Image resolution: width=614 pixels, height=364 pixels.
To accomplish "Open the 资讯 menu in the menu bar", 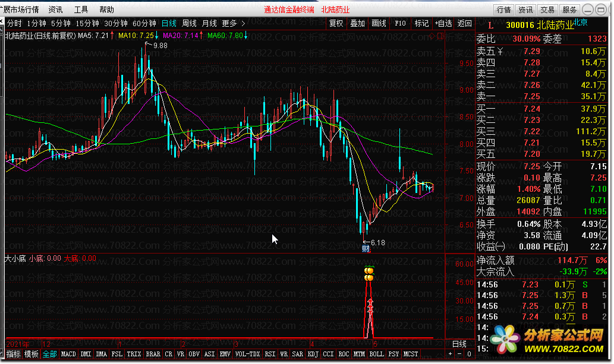I will pos(55,10).
